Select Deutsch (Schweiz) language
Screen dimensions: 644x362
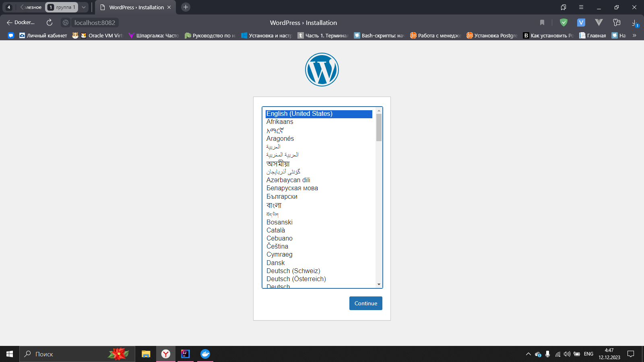pos(319,271)
